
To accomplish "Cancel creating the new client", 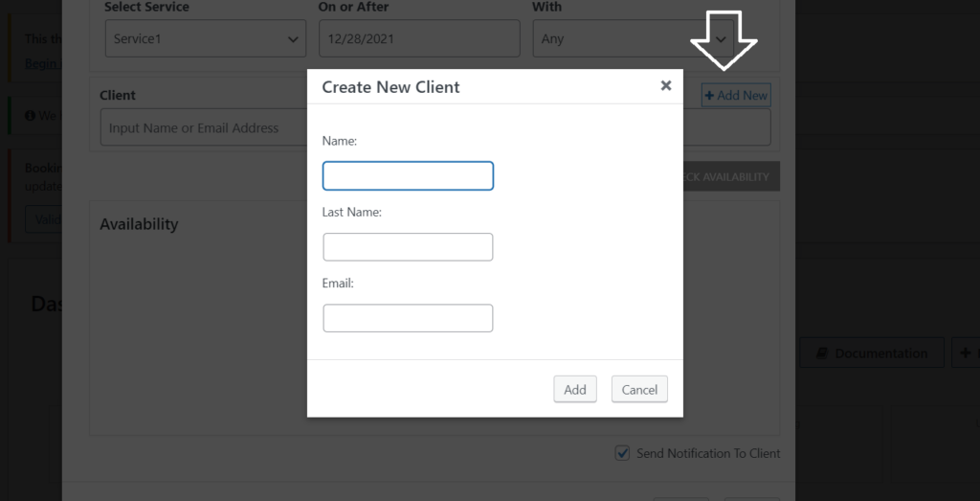I will (x=639, y=389).
